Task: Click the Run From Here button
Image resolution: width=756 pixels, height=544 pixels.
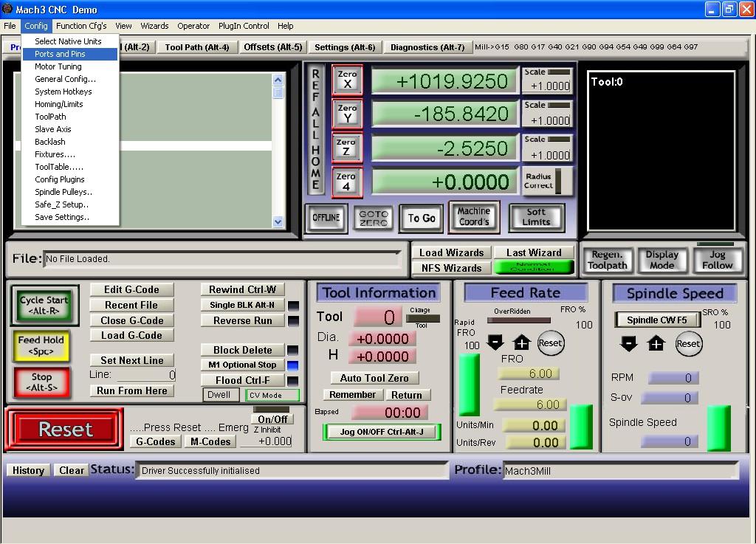Action: (x=131, y=390)
